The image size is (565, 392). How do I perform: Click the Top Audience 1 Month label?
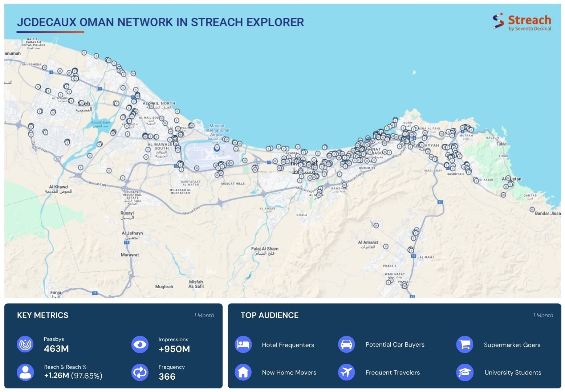click(543, 315)
